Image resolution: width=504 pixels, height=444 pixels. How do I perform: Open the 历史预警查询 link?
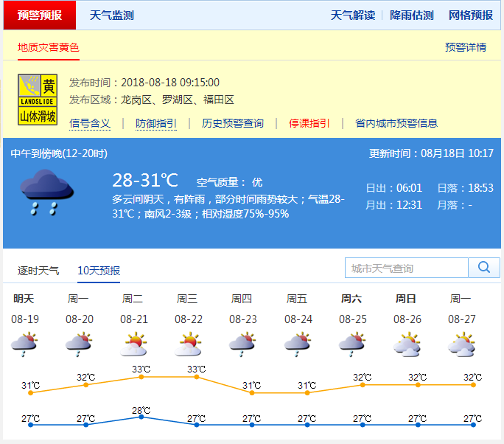click(232, 123)
